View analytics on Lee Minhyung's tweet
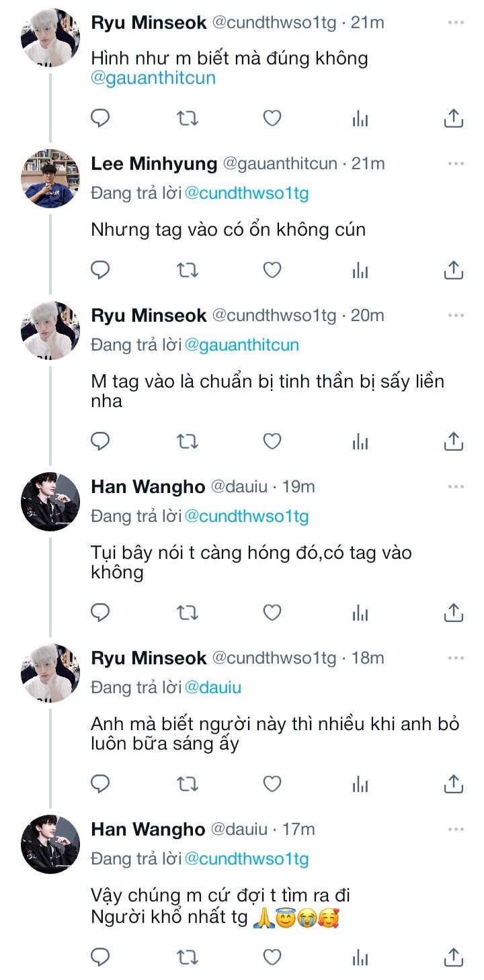Image resolution: width=484 pixels, height=980 pixels. (360, 270)
